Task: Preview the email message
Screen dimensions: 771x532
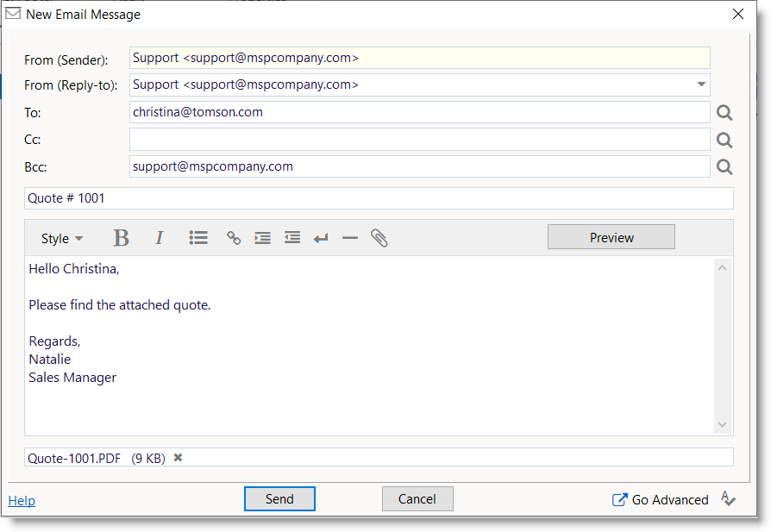Action: point(611,237)
